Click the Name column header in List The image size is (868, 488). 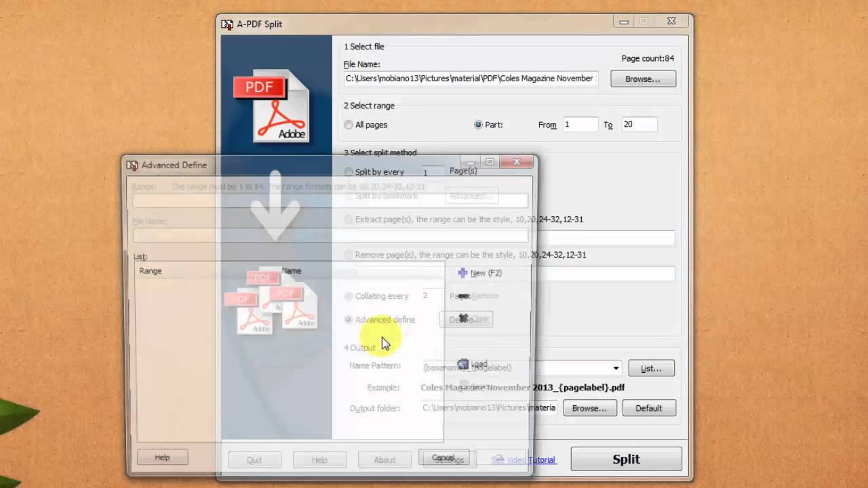click(292, 270)
